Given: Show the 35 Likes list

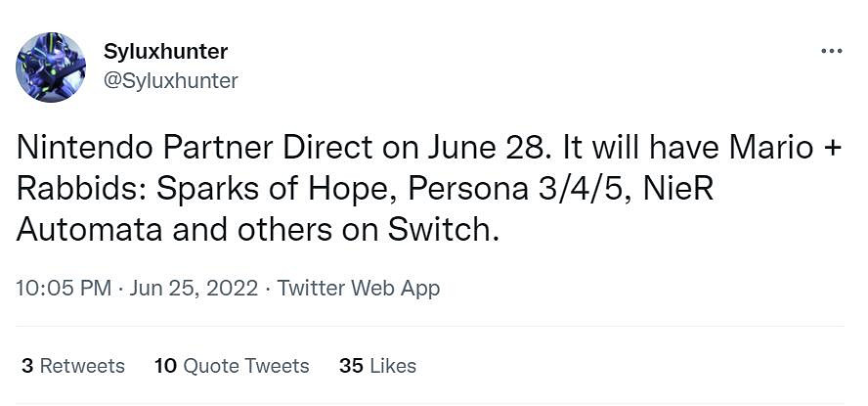Looking at the screenshot, I should [x=377, y=366].
